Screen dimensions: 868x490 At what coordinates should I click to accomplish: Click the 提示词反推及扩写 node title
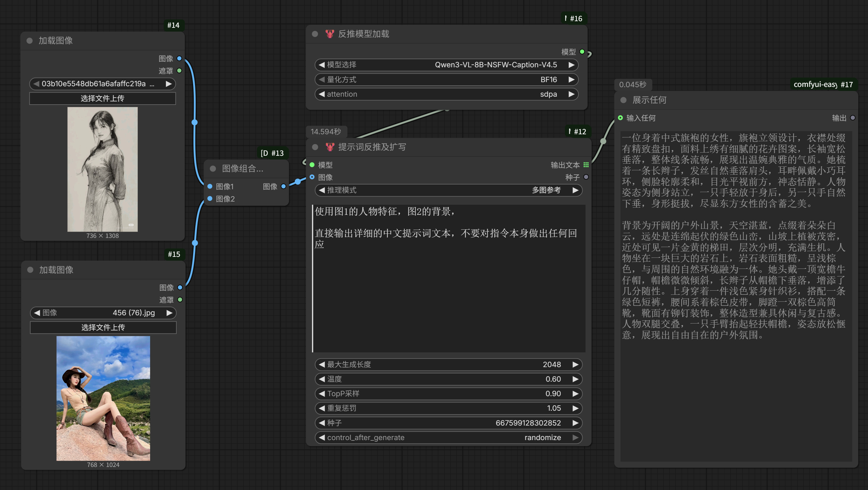pyautogui.click(x=372, y=147)
